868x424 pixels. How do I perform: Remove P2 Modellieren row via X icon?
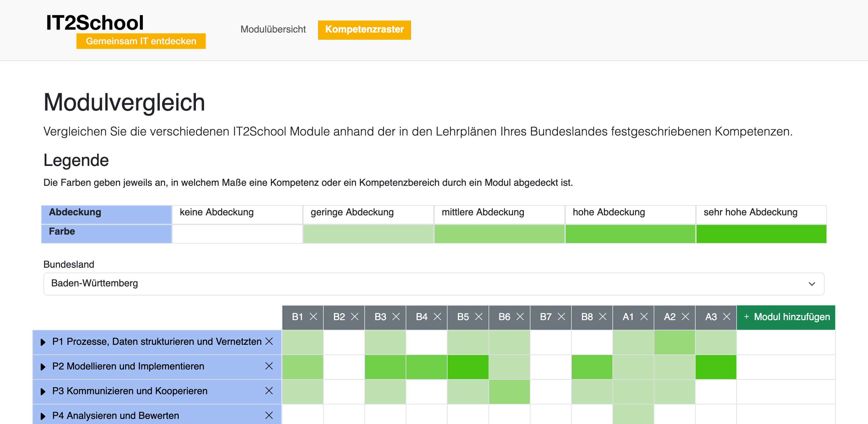(269, 366)
